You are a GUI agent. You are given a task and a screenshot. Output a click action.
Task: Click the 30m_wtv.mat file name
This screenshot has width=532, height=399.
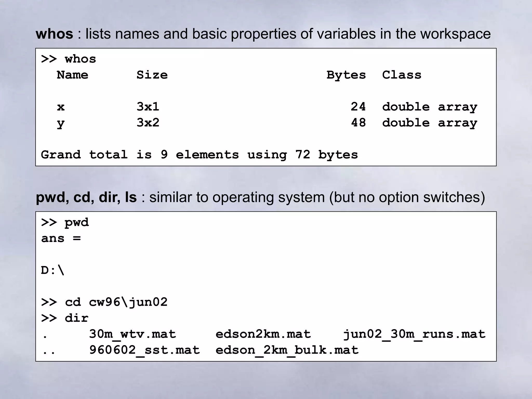pyautogui.click(x=132, y=334)
